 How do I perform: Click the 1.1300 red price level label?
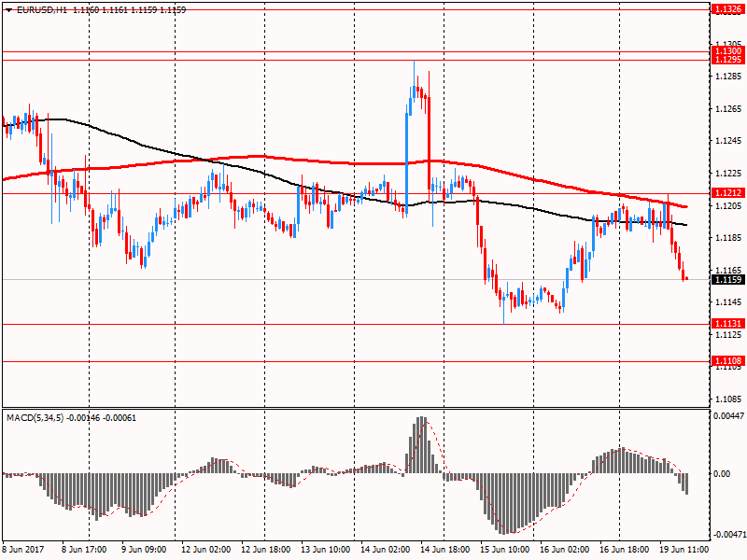[728, 51]
